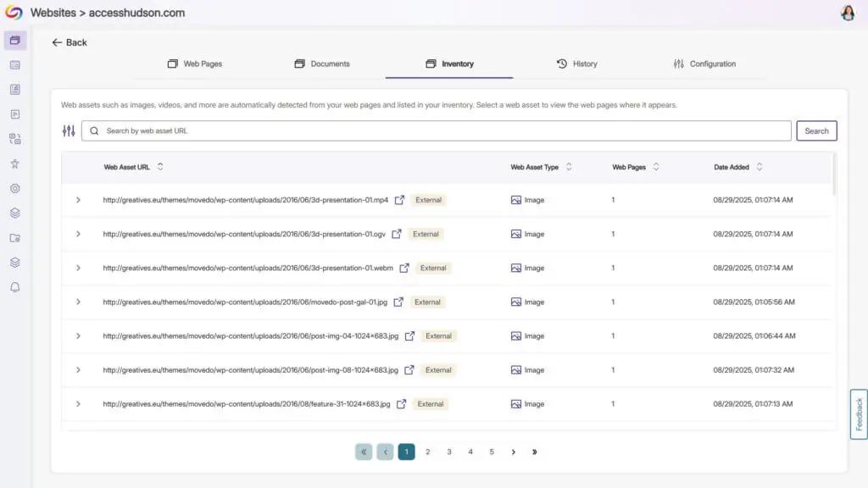The image size is (868, 488).
Task: Click the Search button
Action: click(x=816, y=130)
